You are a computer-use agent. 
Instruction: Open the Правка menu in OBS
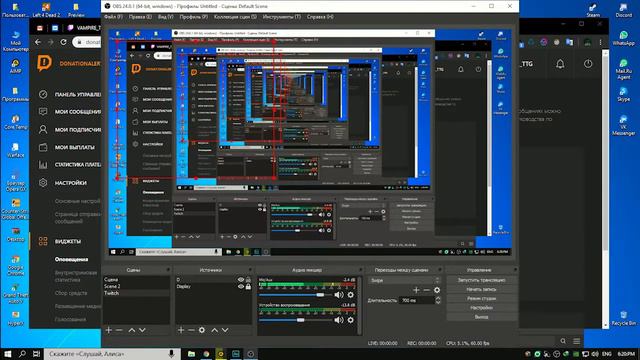pyautogui.click(x=140, y=17)
